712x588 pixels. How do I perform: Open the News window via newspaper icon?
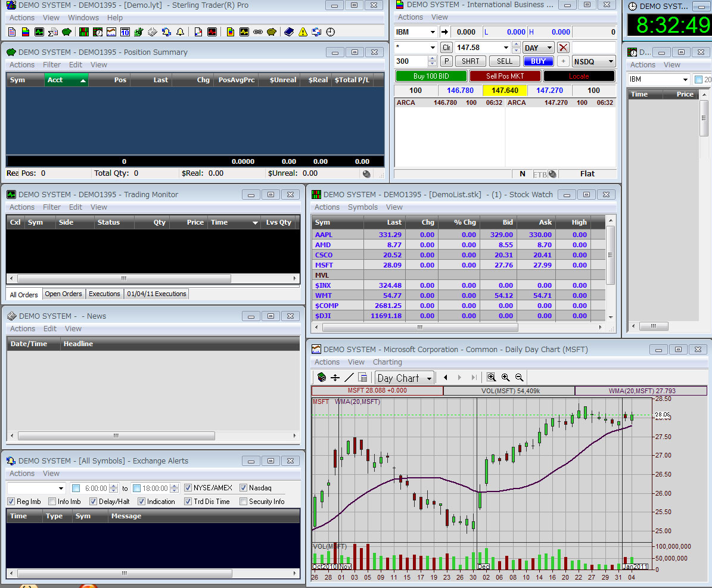pos(153,32)
